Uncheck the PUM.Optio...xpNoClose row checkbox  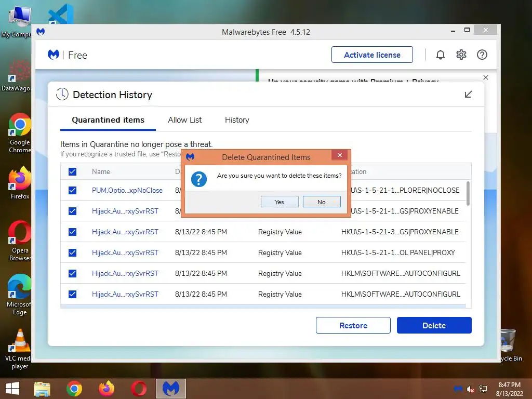point(72,190)
